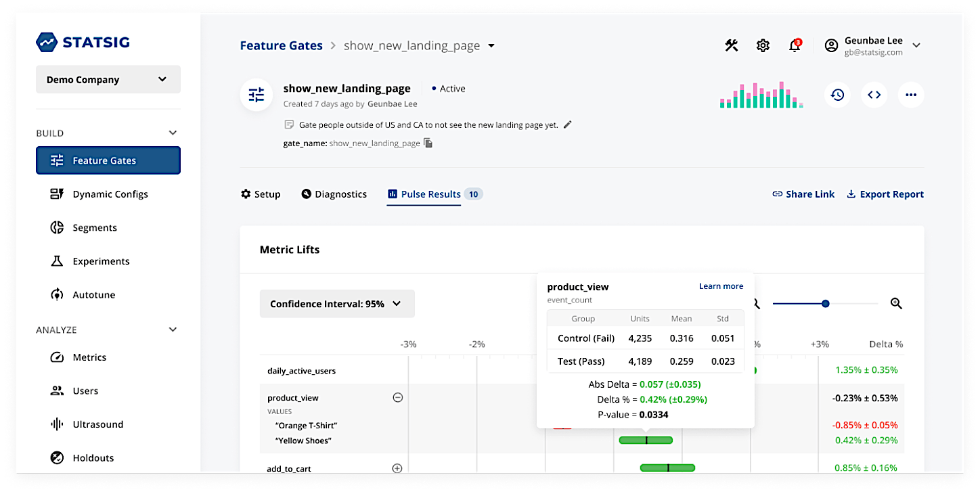Image resolution: width=980 pixels, height=494 pixels.
Task: Click the Metrics gauge icon
Action: point(57,357)
